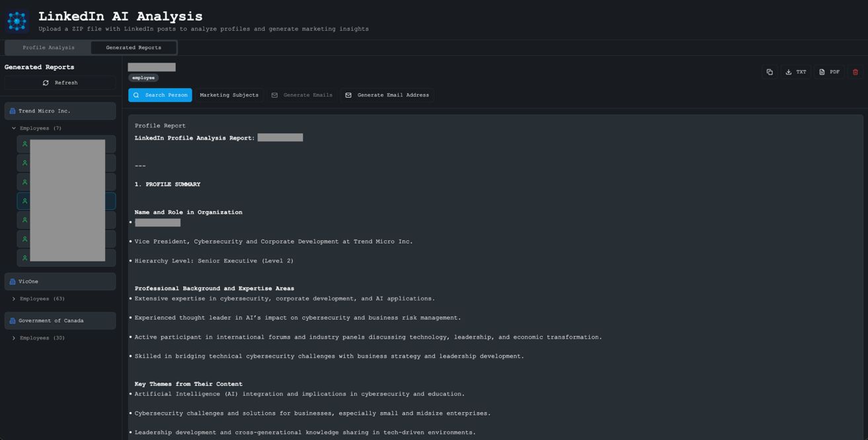868x440 pixels.
Task: Select the first employee under Trend Micro
Action: click(x=66, y=144)
